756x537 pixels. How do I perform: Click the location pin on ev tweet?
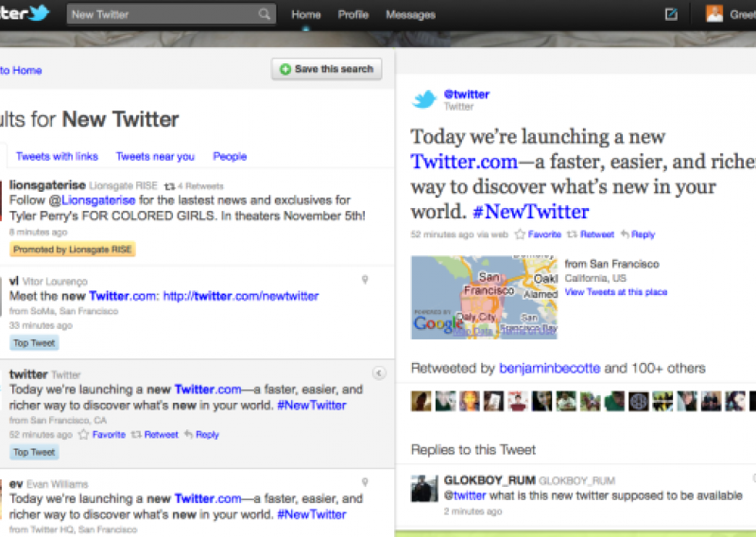tap(365, 482)
